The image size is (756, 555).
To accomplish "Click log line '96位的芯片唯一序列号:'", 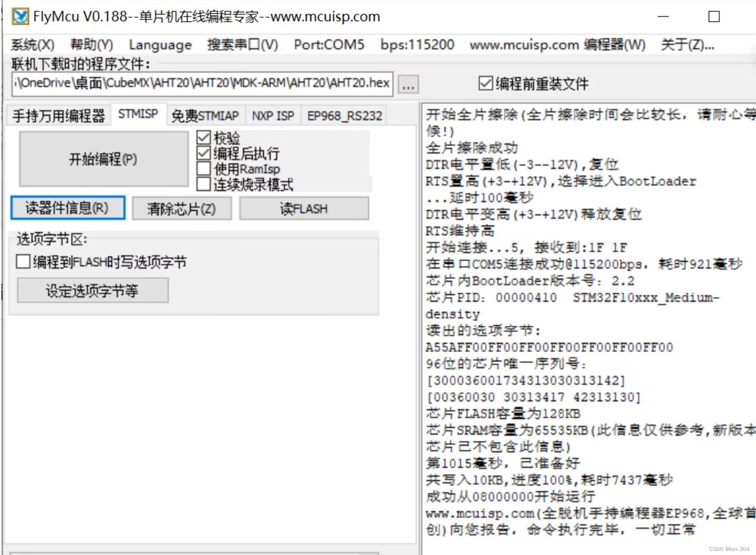I will tap(506, 364).
